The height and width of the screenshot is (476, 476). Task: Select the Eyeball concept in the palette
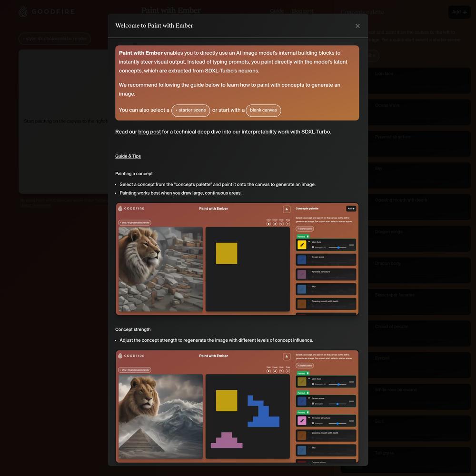click(419, 365)
